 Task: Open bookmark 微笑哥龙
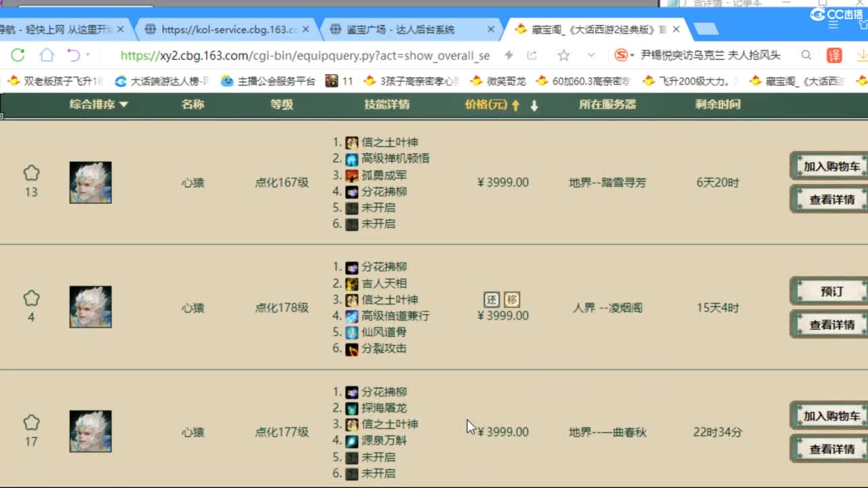click(x=498, y=81)
